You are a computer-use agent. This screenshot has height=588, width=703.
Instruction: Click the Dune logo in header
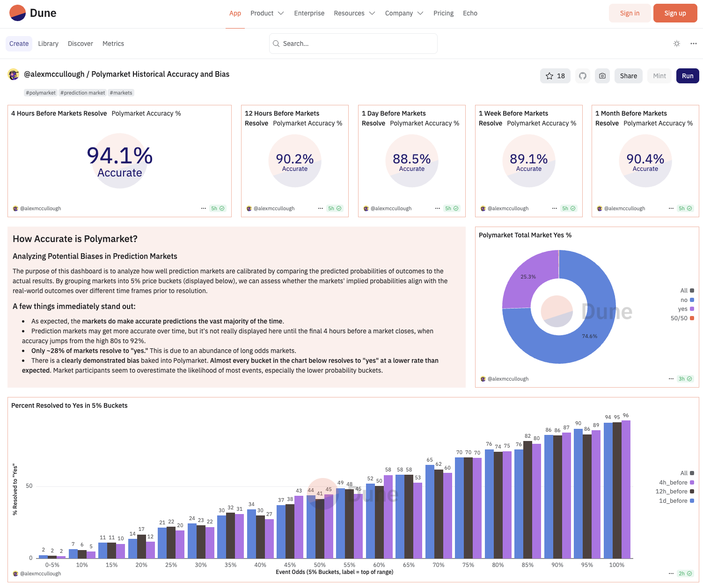point(33,13)
